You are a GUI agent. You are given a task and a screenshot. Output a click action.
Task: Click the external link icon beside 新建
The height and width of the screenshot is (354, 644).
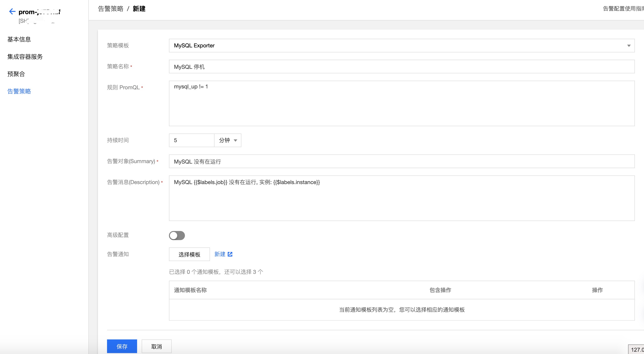[230, 254]
